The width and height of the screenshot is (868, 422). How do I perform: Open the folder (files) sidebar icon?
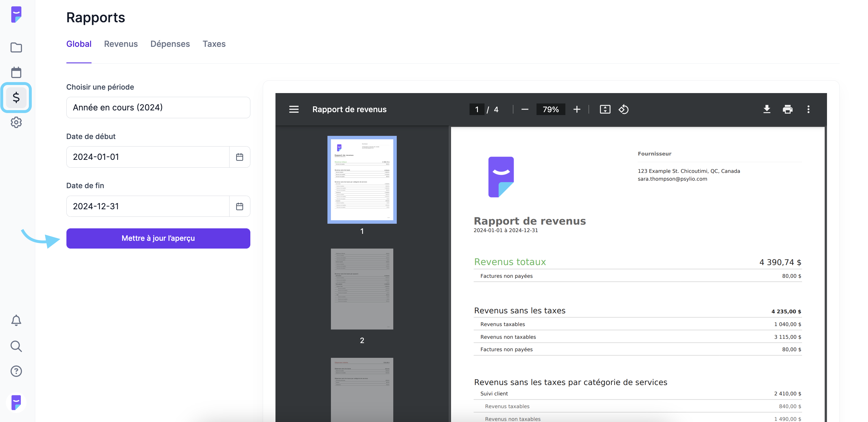[x=16, y=48]
